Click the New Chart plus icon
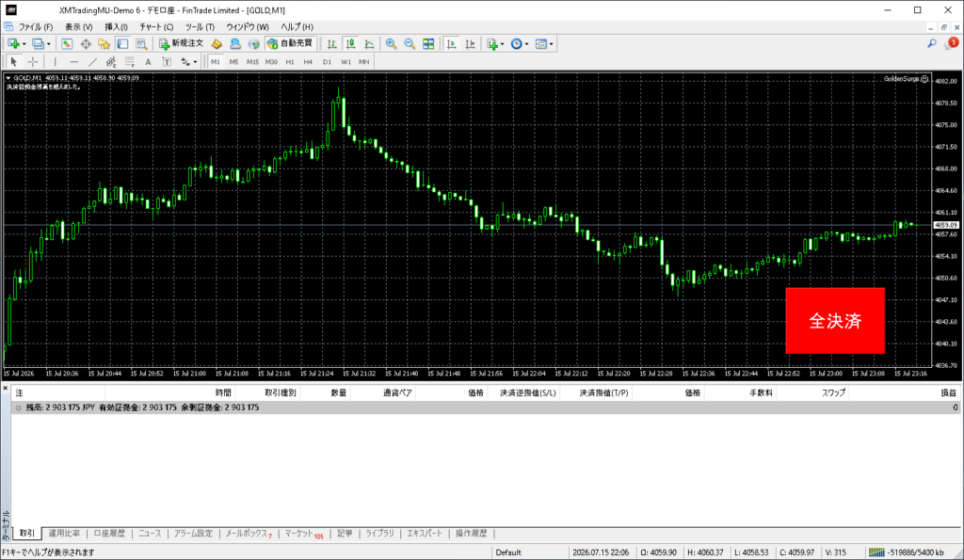 click(x=13, y=43)
